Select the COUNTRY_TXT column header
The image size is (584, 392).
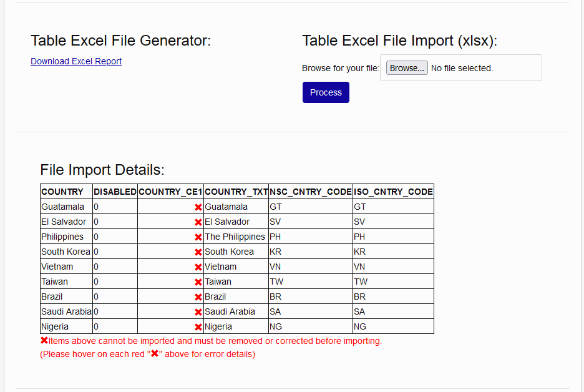click(235, 192)
